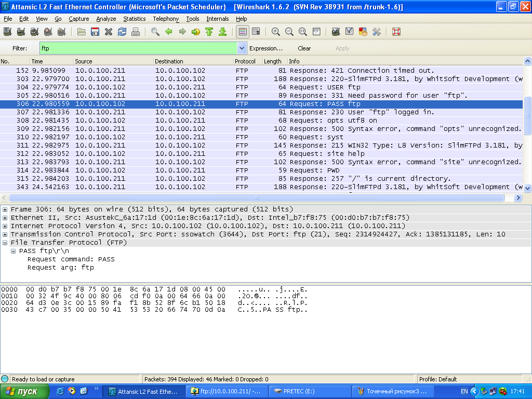
Task: Select packet 307 User "ftp" logged in
Action: point(261,112)
